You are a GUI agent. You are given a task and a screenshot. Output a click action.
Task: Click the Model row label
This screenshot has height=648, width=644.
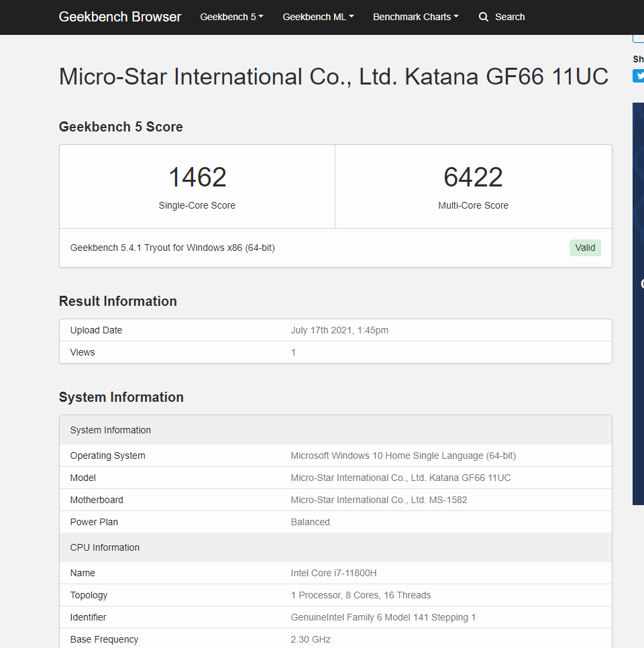[x=83, y=478]
